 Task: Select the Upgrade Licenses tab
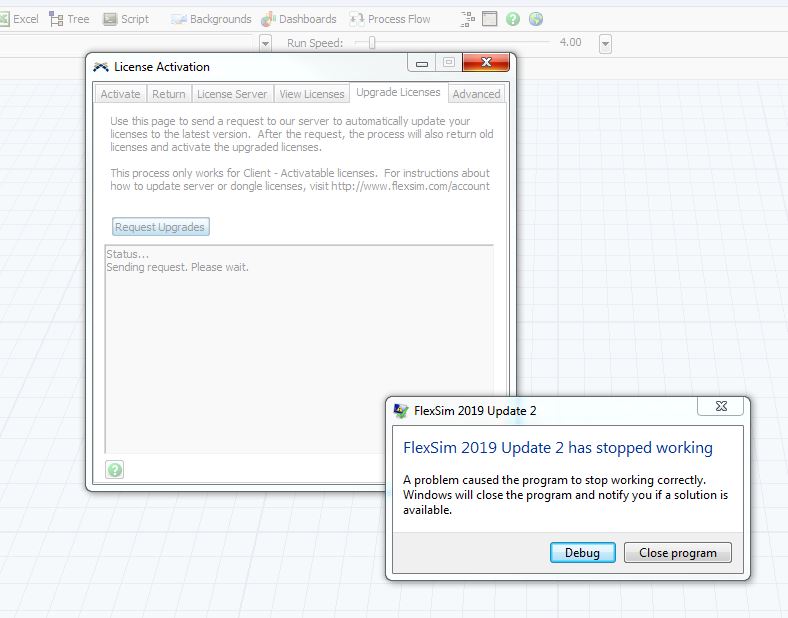[x=399, y=92]
